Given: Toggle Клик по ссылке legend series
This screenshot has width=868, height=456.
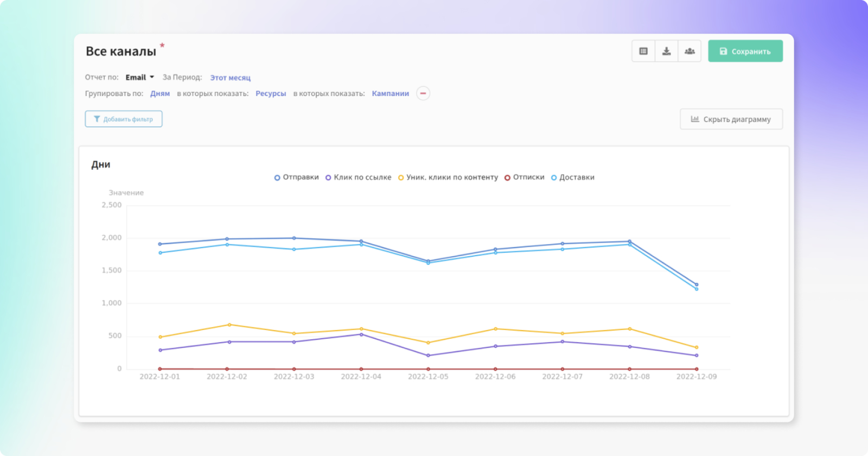Looking at the screenshot, I should click(x=358, y=178).
